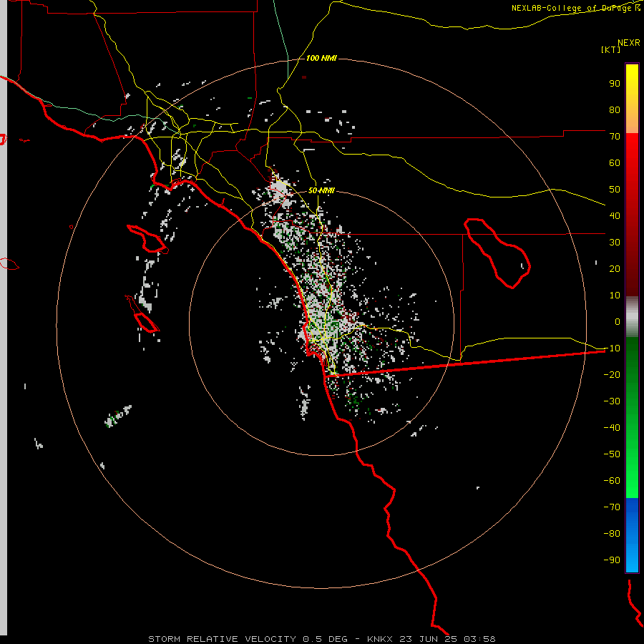644x644 pixels.
Task: Click the -80 value on the velocity scale
Action: (x=612, y=534)
